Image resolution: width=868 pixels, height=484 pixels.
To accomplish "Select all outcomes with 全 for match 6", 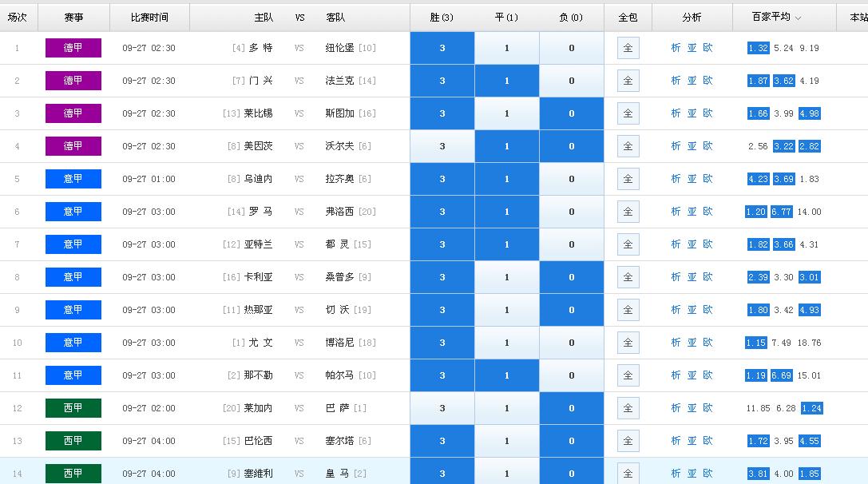I will click(x=628, y=212).
